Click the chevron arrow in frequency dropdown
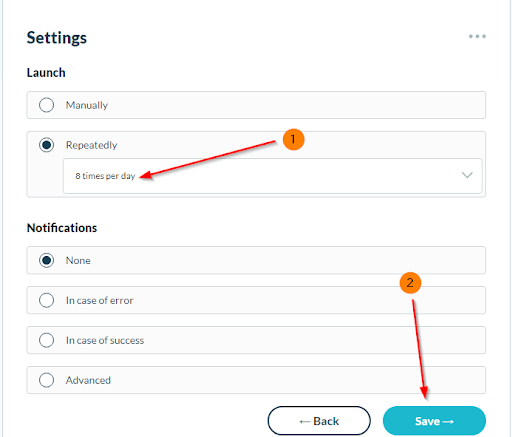The image size is (512, 437). (467, 175)
